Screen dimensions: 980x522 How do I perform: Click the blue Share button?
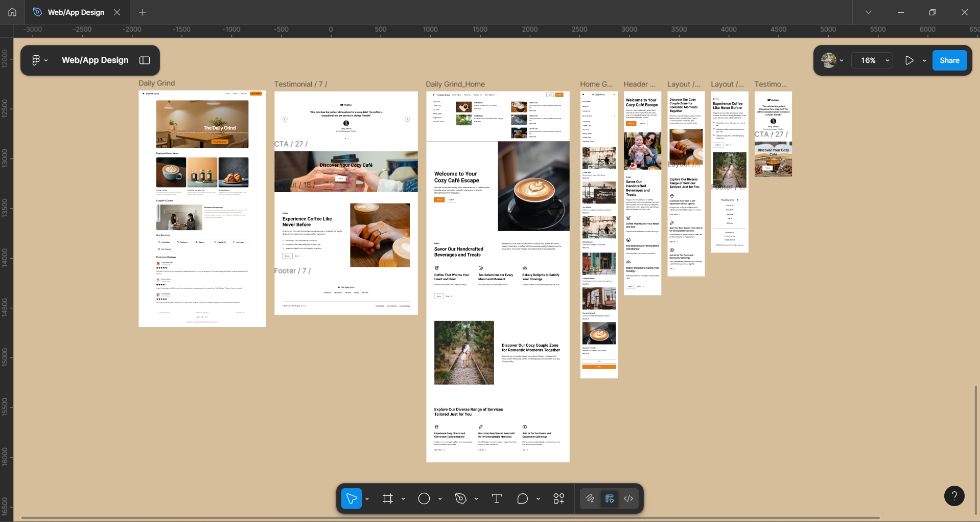point(949,60)
